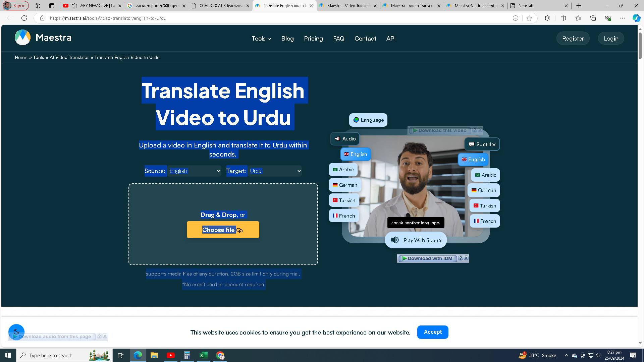This screenshot has width=644, height=362.
Task: Accept the cookies notice
Action: pos(433,332)
